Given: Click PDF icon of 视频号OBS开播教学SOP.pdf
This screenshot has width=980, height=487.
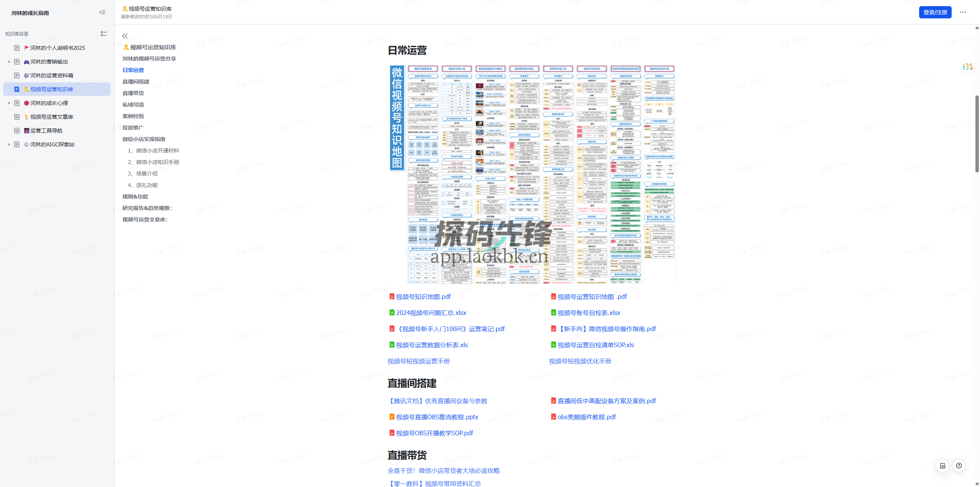Looking at the screenshot, I should tap(392, 433).
